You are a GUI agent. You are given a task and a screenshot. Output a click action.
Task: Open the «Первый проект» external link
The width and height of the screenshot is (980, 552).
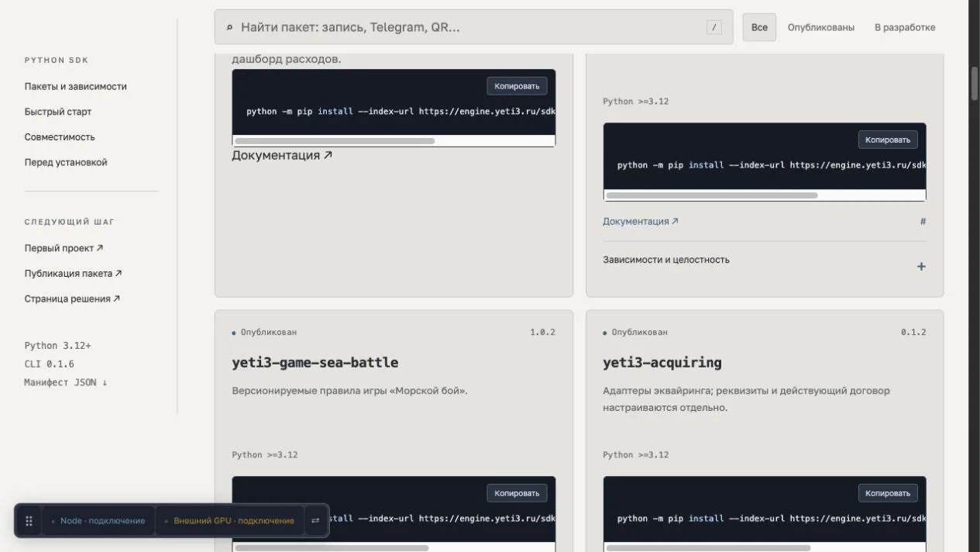[64, 248]
